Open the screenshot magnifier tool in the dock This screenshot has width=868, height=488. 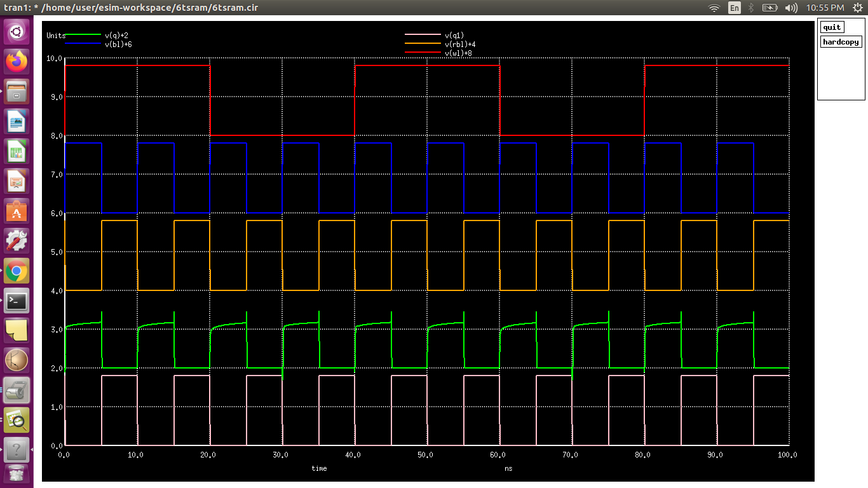16,419
